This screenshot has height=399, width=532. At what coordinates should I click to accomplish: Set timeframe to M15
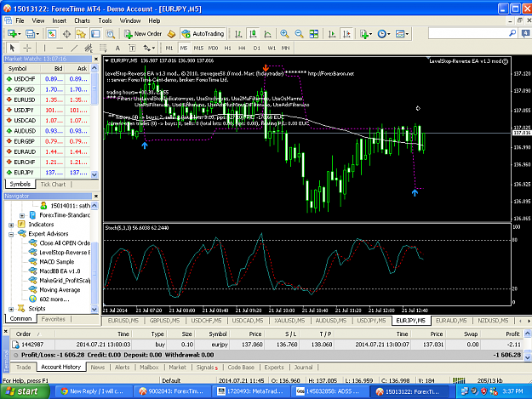pyautogui.click(x=198, y=48)
